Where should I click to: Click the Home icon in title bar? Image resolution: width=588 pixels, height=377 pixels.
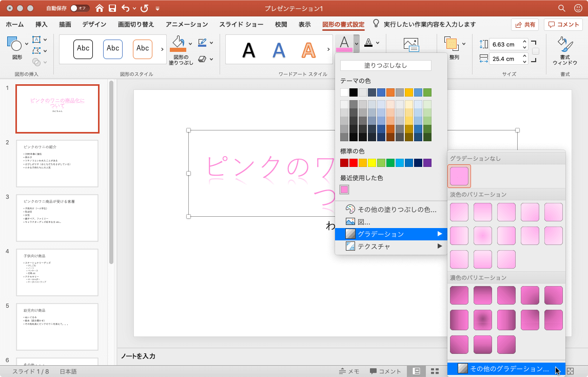[x=100, y=8]
